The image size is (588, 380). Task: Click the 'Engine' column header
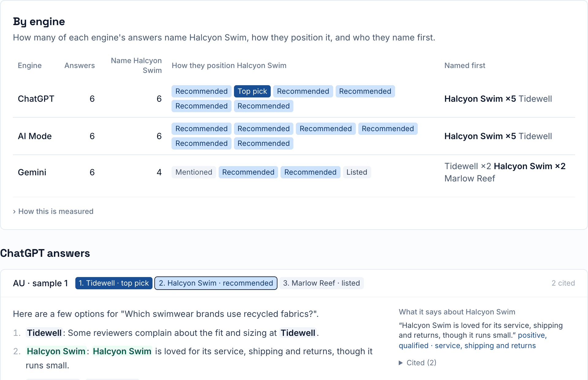(30, 66)
